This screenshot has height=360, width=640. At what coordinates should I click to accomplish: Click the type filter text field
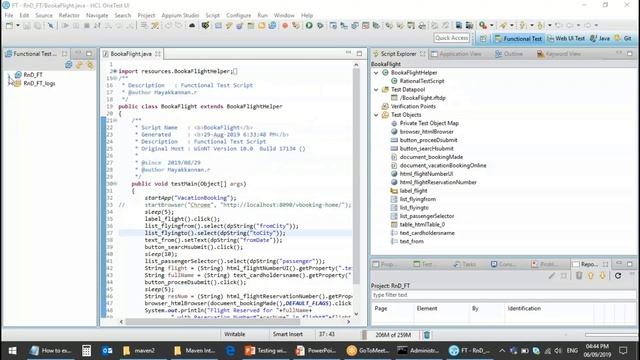503,295
